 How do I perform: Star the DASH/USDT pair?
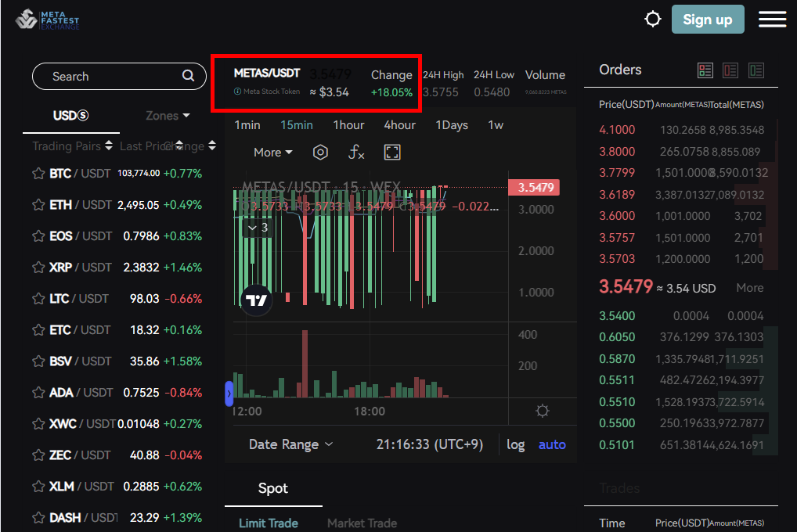click(38, 518)
